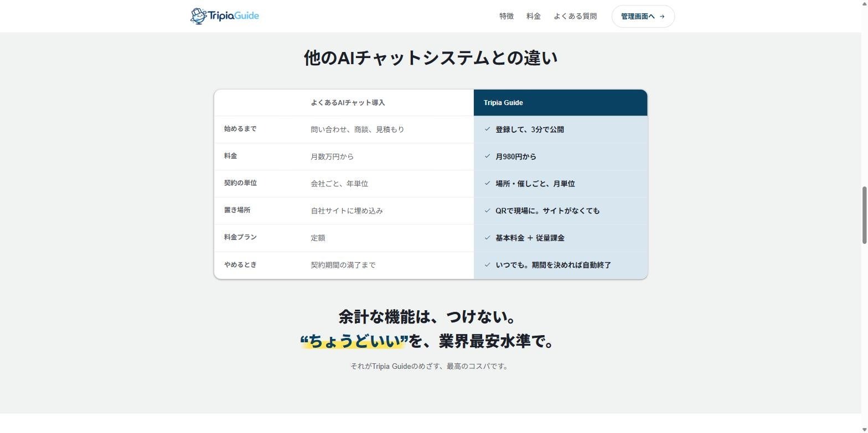This screenshot has width=868, height=433.
Task: Click the やめるとき row label
Action: pyautogui.click(x=240, y=264)
